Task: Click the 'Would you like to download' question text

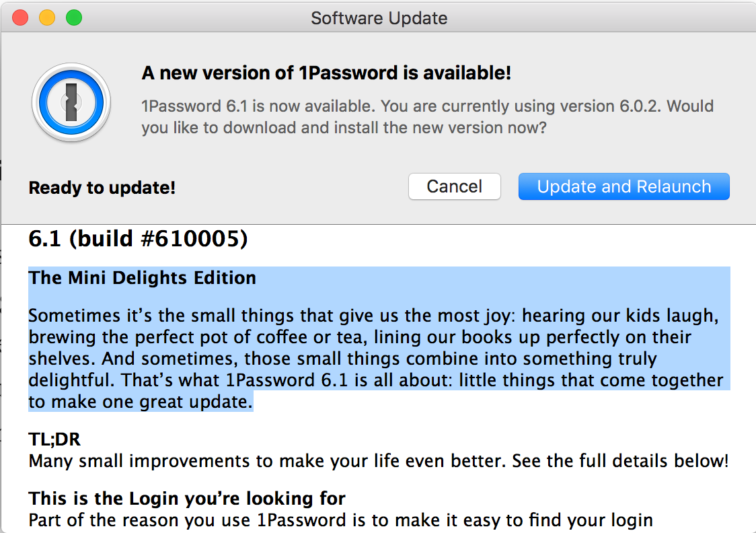Action: pos(343,127)
